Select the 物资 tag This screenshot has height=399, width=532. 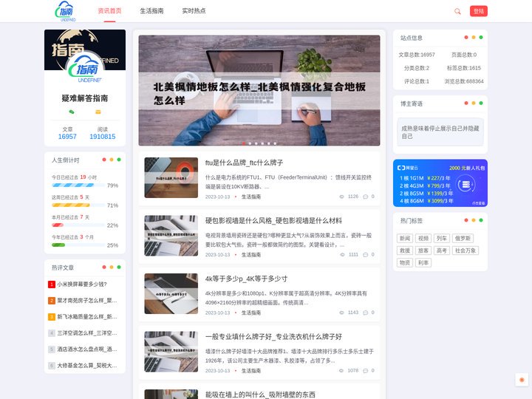[x=405, y=263]
